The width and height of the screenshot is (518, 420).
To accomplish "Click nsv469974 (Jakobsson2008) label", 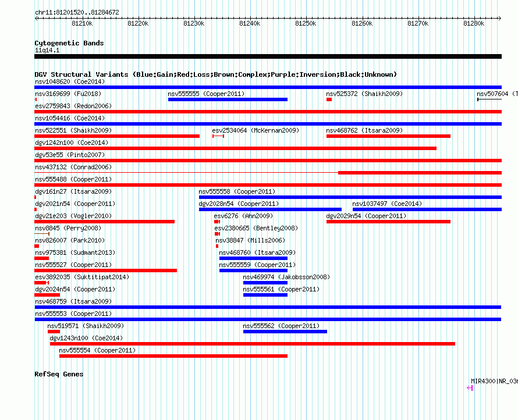I will pyautogui.click(x=286, y=277).
